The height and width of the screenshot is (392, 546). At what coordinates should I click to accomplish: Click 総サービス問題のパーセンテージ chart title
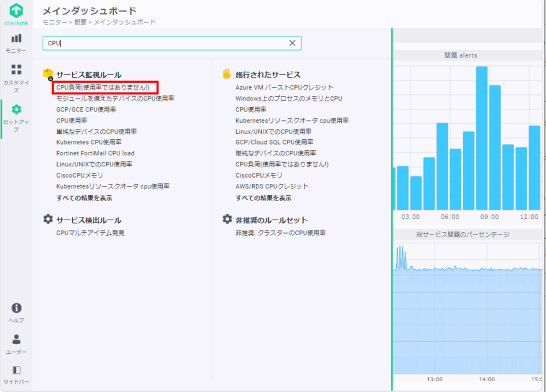[x=463, y=235]
